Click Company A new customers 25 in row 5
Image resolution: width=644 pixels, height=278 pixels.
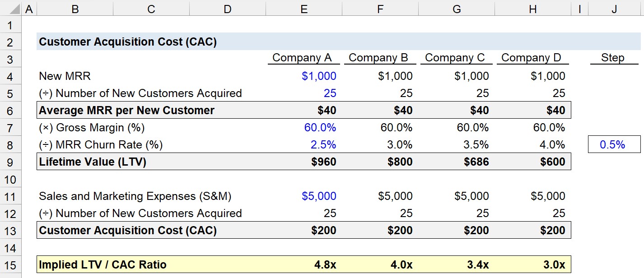click(304, 93)
